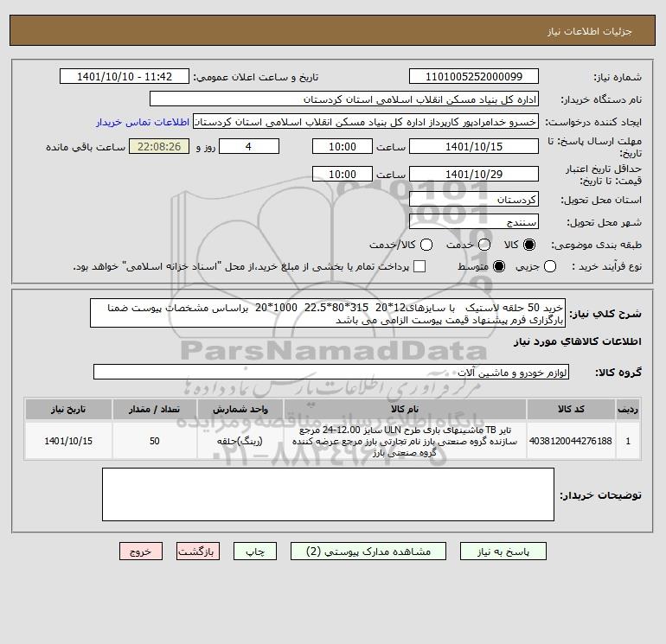Click the خروج exit button

click(x=141, y=552)
